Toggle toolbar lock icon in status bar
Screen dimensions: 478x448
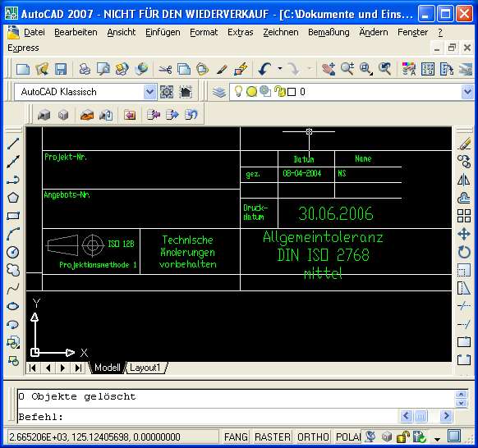tap(402, 437)
